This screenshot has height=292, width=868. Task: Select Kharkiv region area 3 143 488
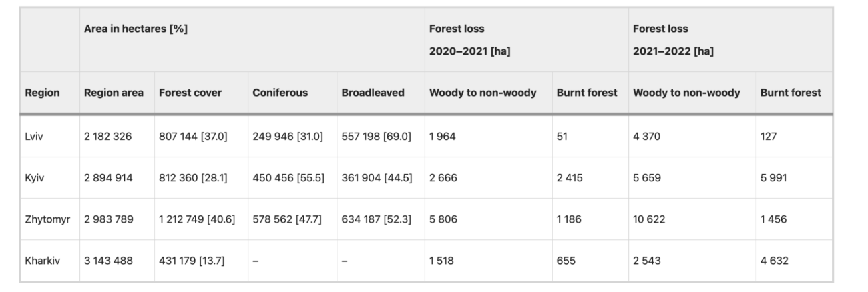tap(108, 260)
